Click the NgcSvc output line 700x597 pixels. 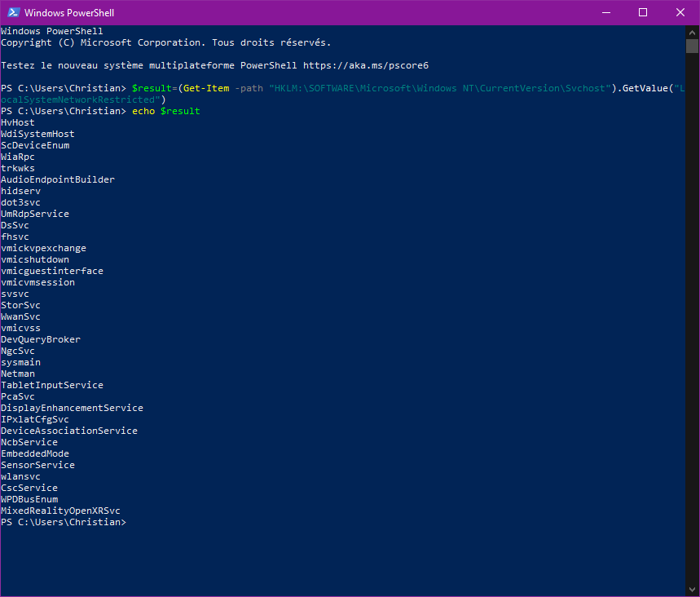(x=17, y=351)
